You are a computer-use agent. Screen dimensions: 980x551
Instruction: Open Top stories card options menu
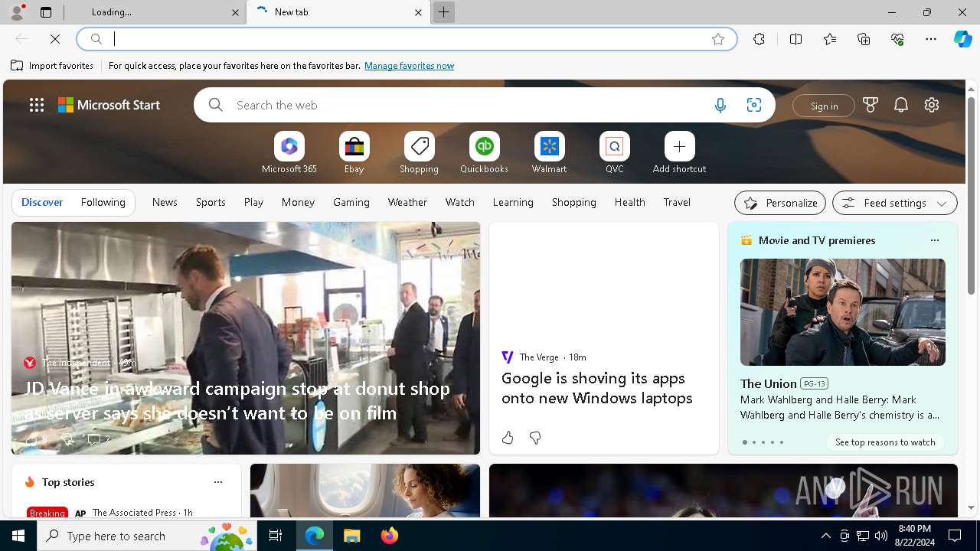point(218,482)
